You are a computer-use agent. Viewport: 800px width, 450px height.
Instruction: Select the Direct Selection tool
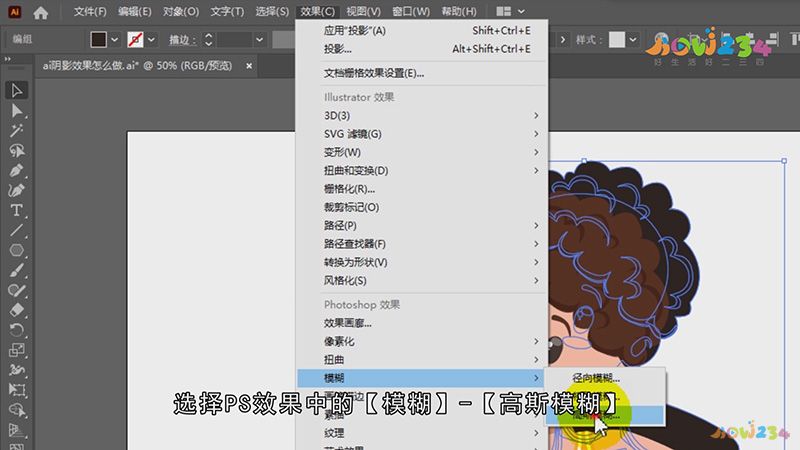click(x=16, y=110)
